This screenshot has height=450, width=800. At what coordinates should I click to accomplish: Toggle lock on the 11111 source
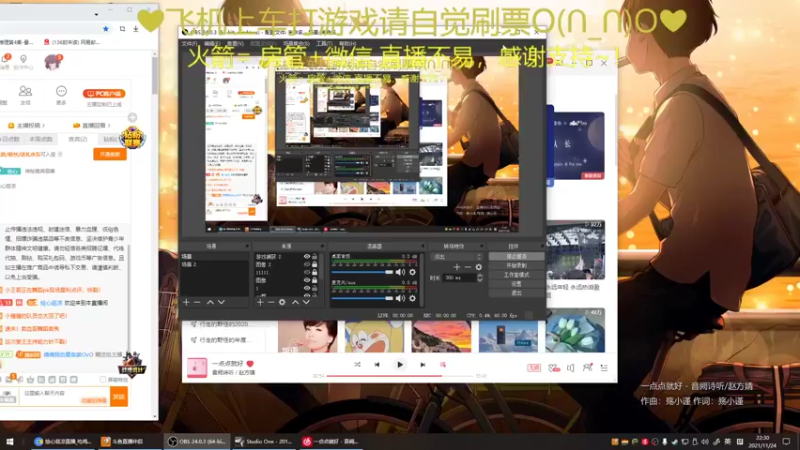click(x=314, y=272)
